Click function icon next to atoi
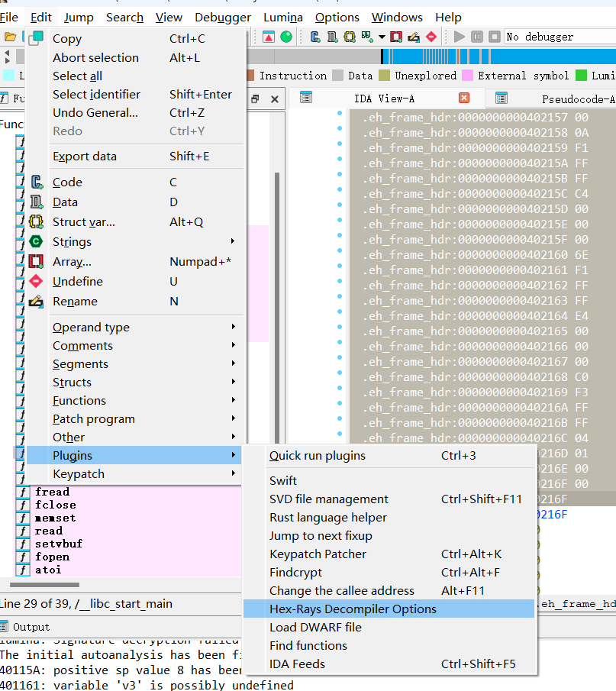 (x=22, y=570)
